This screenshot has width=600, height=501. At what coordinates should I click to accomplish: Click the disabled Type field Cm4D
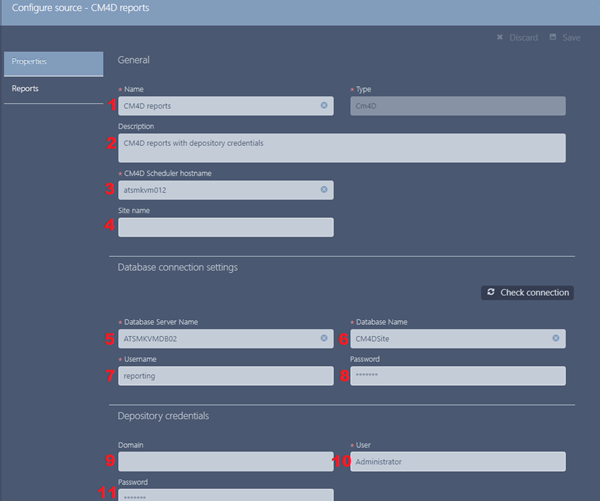pyautogui.click(x=458, y=106)
